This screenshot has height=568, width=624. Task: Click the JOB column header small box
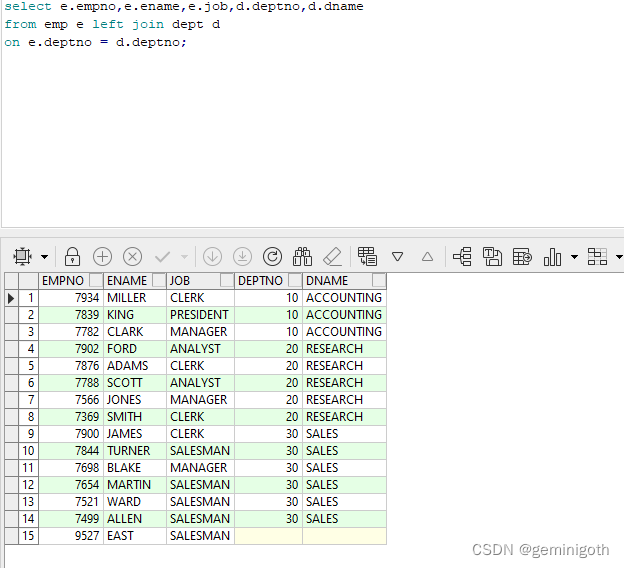(227, 280)
